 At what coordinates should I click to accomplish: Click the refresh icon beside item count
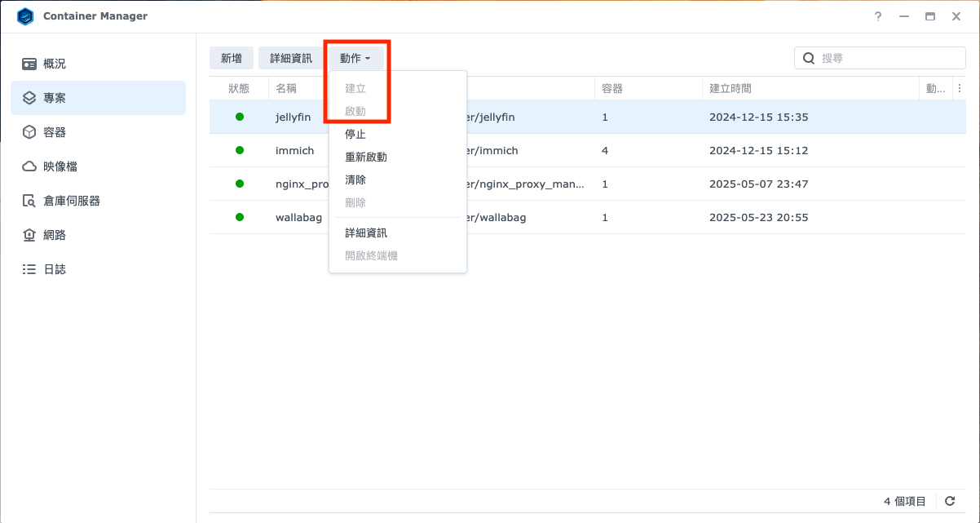point(950,501)
